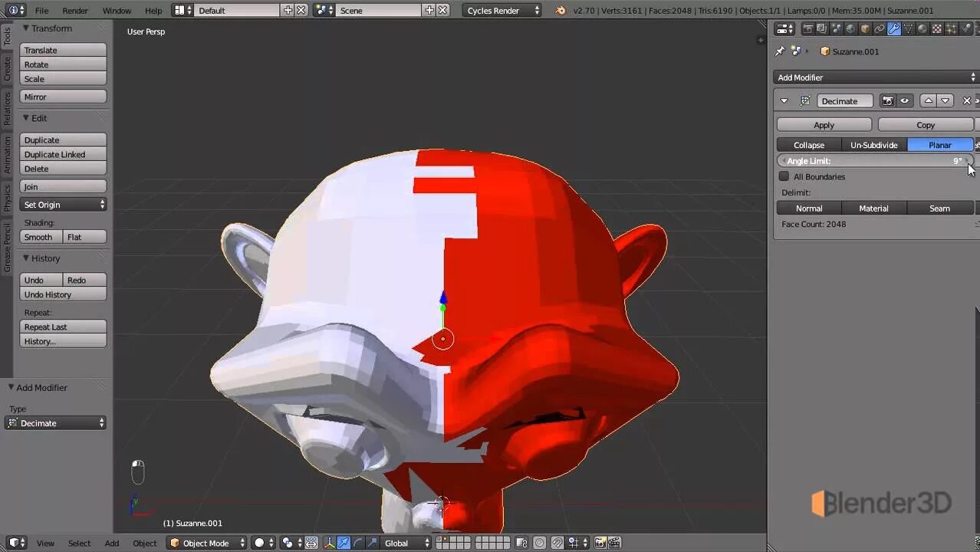Toggle Material delimit option
Viewport: 980px width, 552px height.
pyautogui.click(x=873, y=208)
